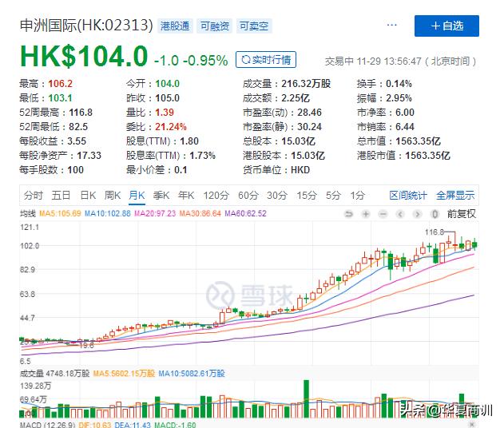Open 全屏显示 fullscreen chart view
This screenshot has height=428, width=504.
coord(455,195)
